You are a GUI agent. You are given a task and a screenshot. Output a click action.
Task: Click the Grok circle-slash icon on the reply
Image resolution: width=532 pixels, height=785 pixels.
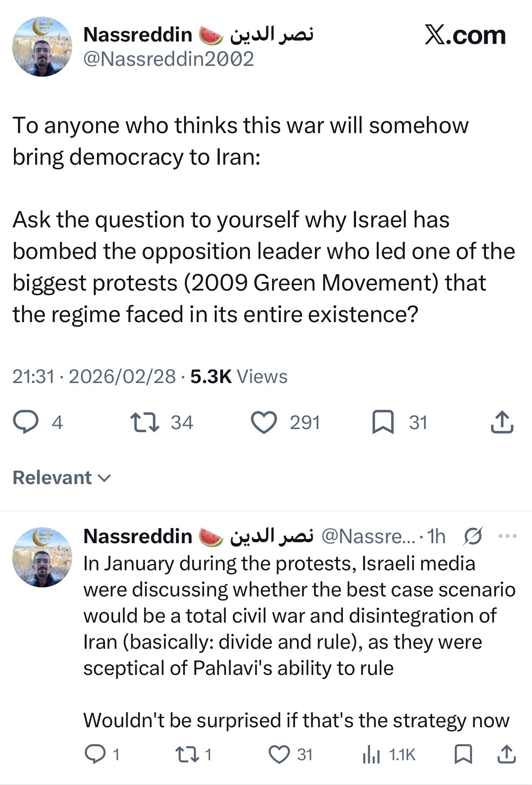473,536
